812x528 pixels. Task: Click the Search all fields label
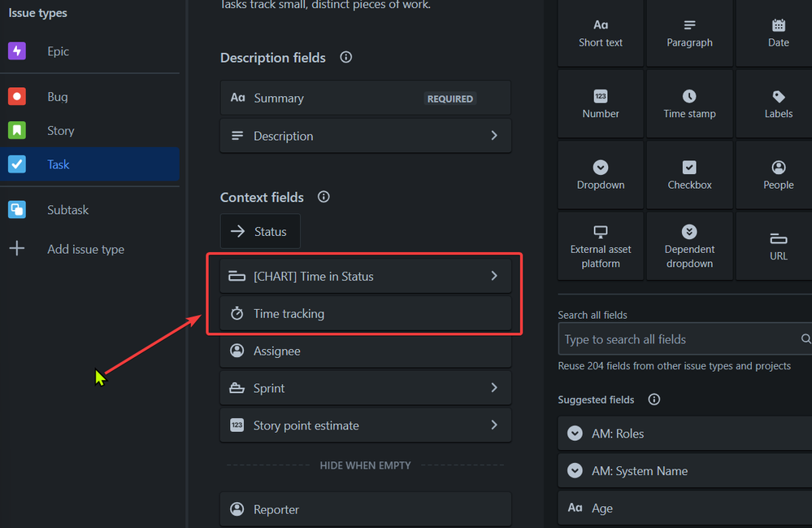coord(593,315)
